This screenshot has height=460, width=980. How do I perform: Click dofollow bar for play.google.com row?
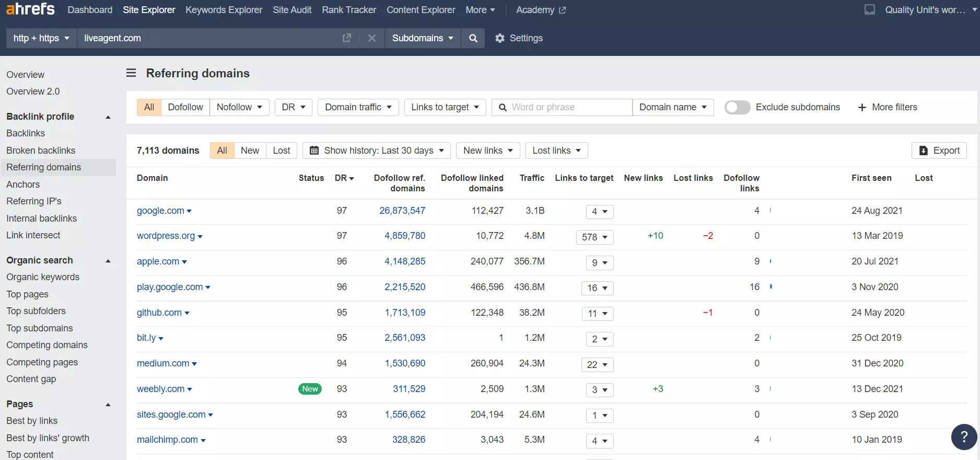click(x=771, y=287)
